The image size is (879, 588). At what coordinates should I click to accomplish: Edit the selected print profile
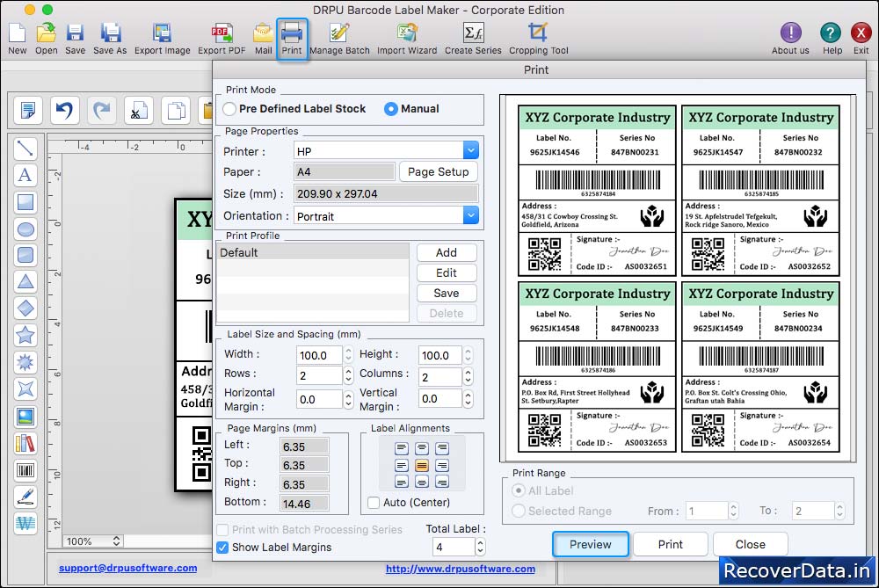pyautogui.click(x=447, y=272)
